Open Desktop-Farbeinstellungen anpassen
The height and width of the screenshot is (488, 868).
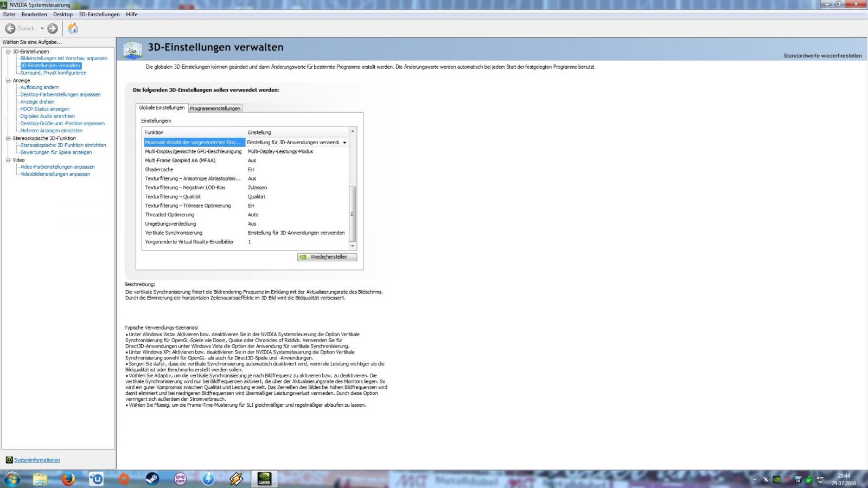click(x=60, y=94)
